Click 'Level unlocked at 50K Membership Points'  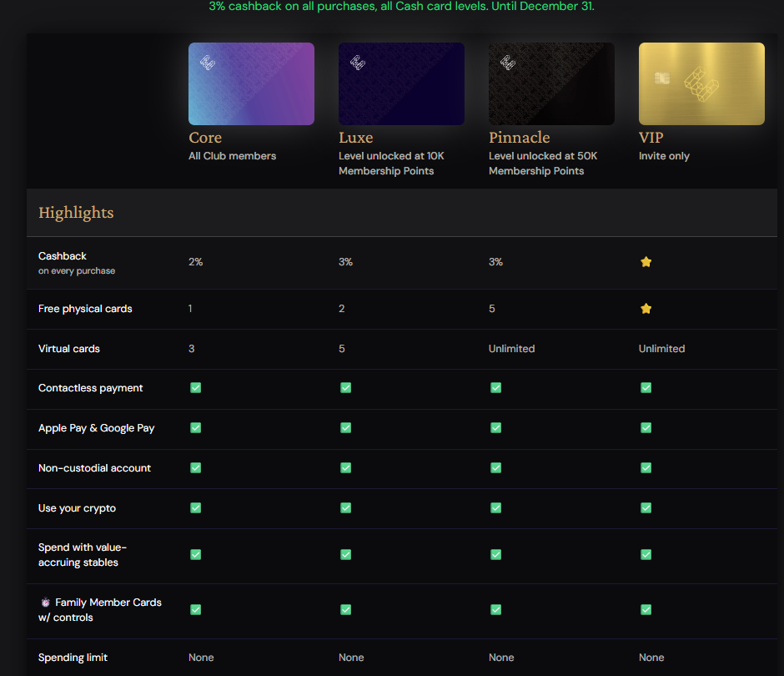tap(543, 164)
